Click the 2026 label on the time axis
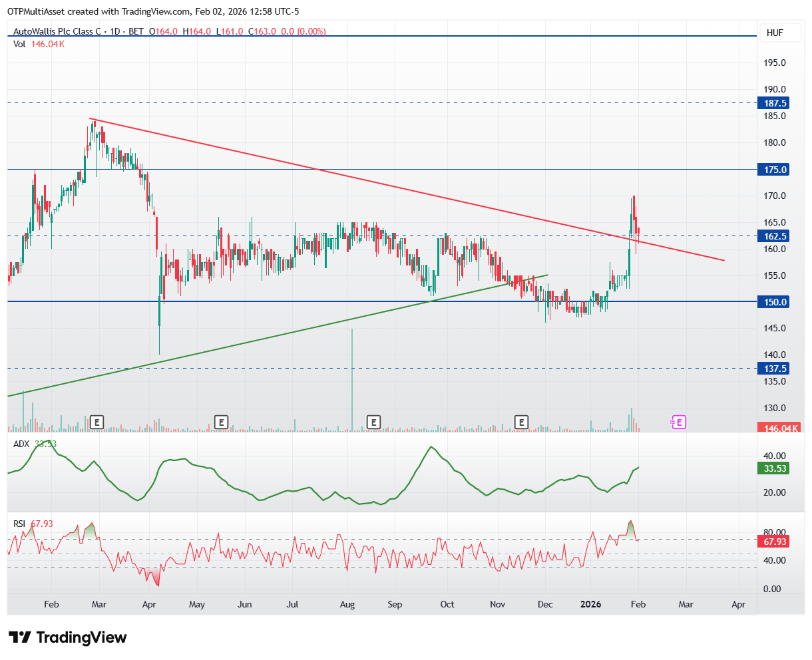Viewport: 812px width, 660px height. coord(590,604)
